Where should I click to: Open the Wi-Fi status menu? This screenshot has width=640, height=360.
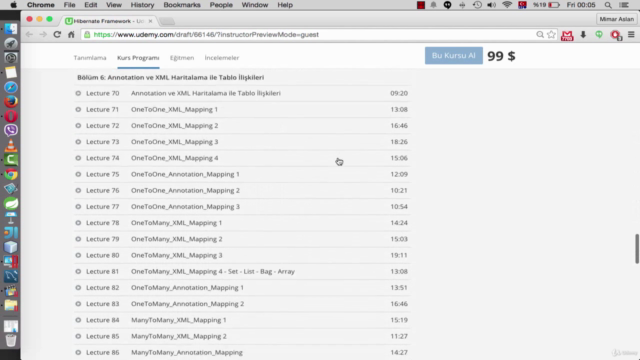tap(507, 5)
